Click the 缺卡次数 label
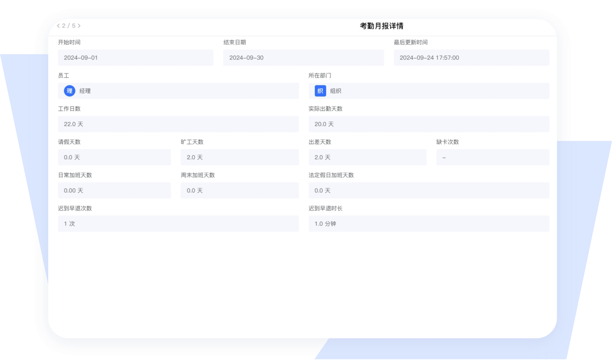Viewport: 612px width, 364px height. [x=448, y=142]
